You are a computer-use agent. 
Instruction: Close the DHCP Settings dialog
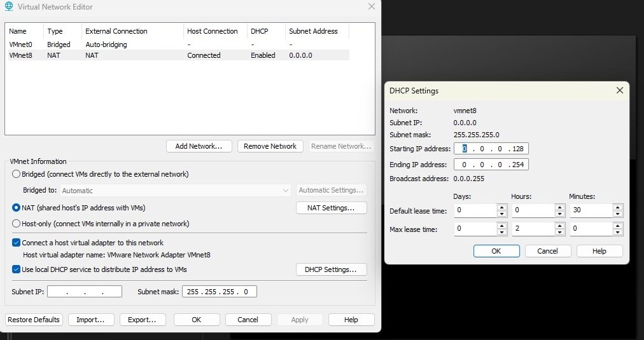tap(619, 91)
